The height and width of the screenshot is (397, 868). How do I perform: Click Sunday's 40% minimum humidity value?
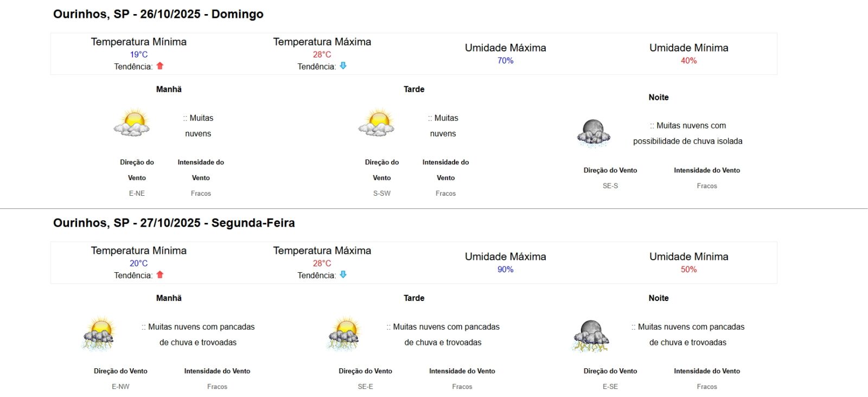click(688, 61)
